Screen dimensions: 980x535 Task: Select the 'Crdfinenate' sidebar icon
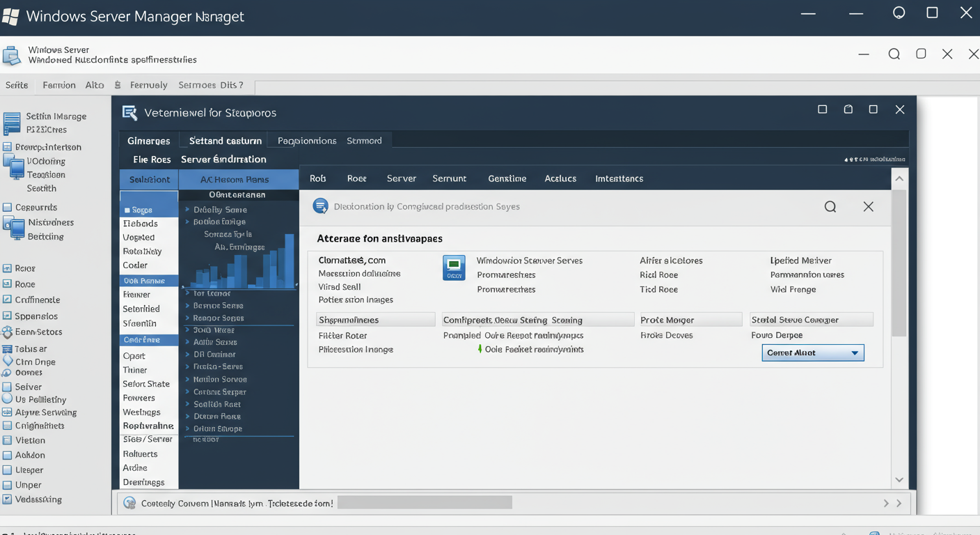8,300
